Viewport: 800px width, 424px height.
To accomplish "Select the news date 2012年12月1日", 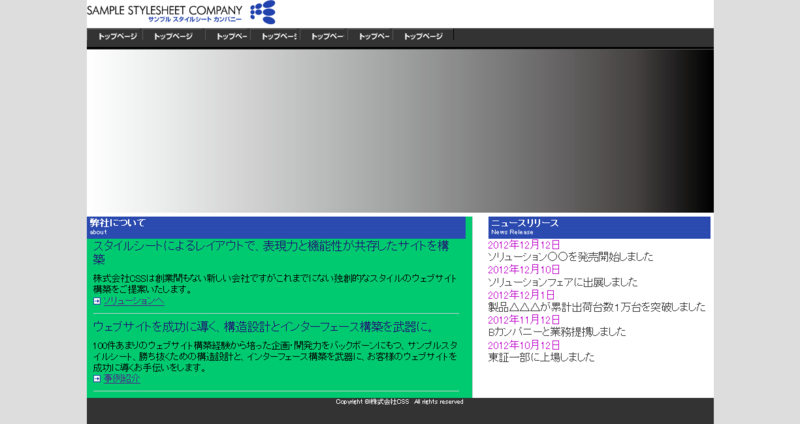I will click(521, 295).
